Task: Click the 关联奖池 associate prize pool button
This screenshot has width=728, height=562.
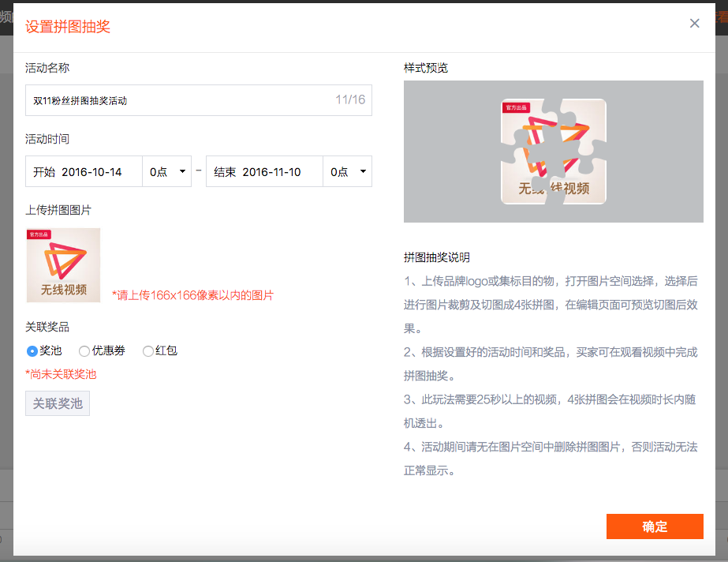Action: tap(57, 403)
